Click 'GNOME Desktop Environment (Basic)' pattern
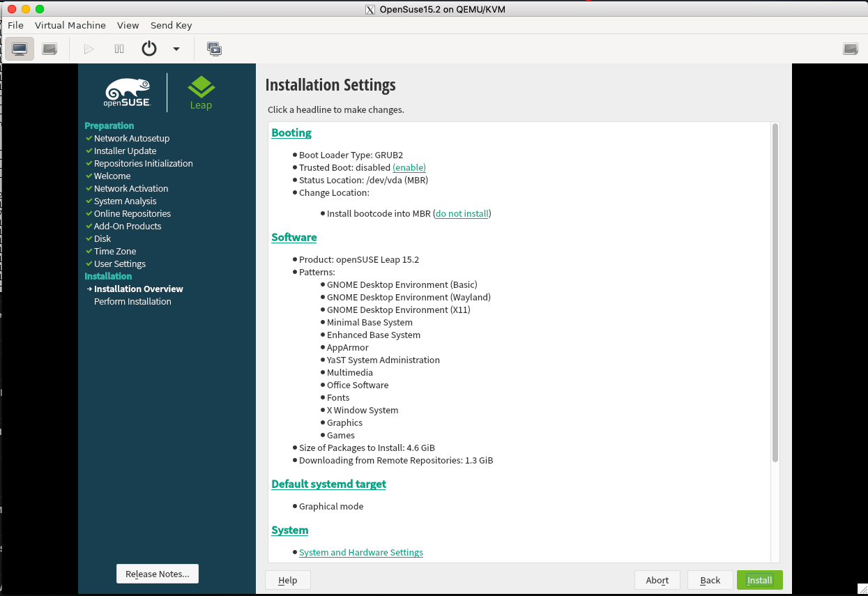Viewport: 868px width, 596px height. [402, 284]
